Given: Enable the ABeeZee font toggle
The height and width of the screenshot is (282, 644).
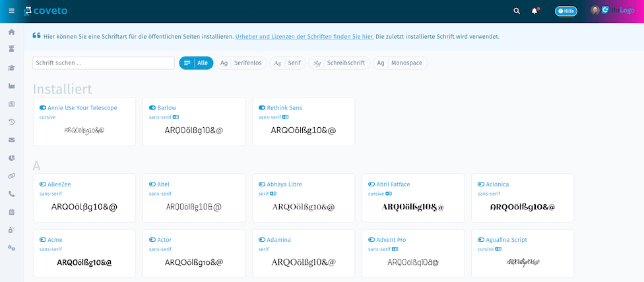Looking at the screenshot, I should coord(43,184).
